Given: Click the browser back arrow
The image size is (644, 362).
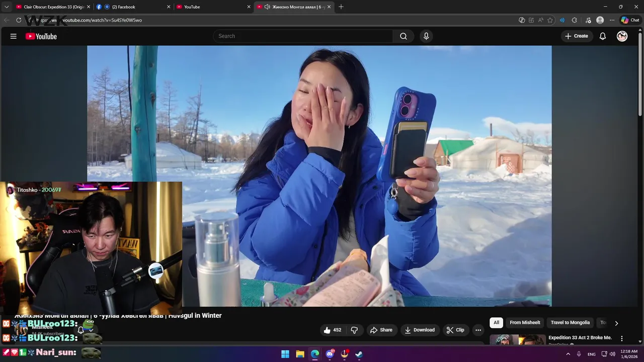Looking at the screenshot, I should point(7,20).
